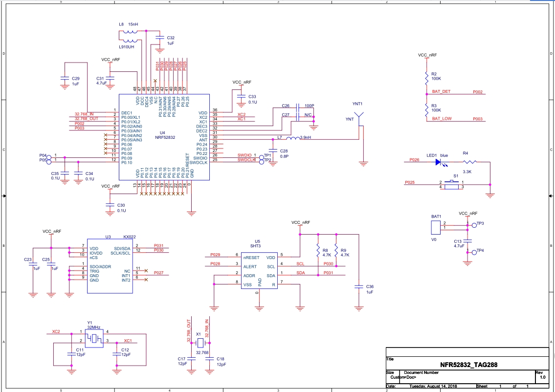
Task: Select the C18 12pF capacitor symbol
Action: coord(210,358)
